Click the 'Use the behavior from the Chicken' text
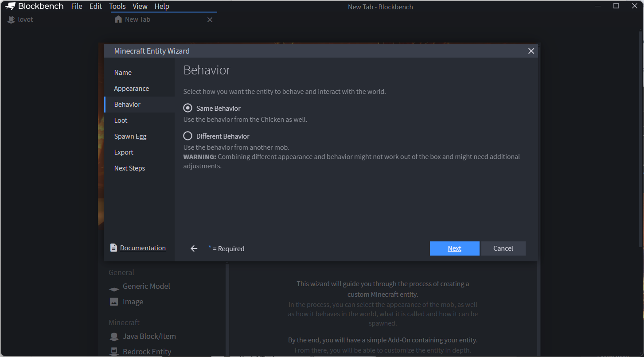The width and height of the screenshot is (644, 357). [x=245, y=120]
